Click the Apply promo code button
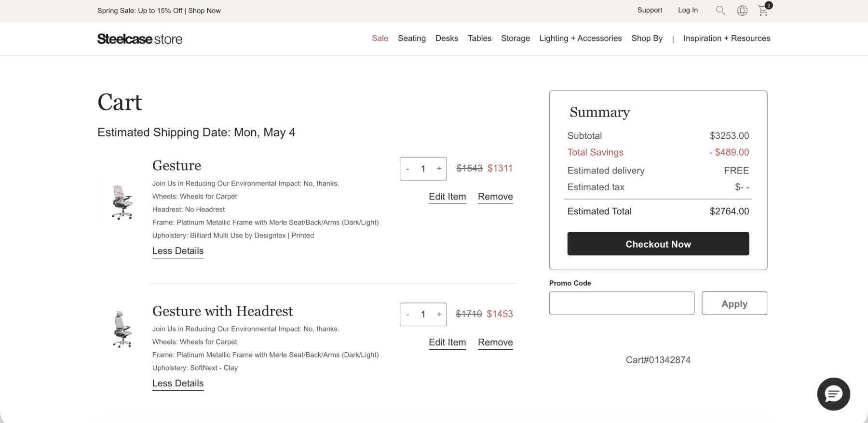Screen dimensions: 868x423 click(734, 304)
